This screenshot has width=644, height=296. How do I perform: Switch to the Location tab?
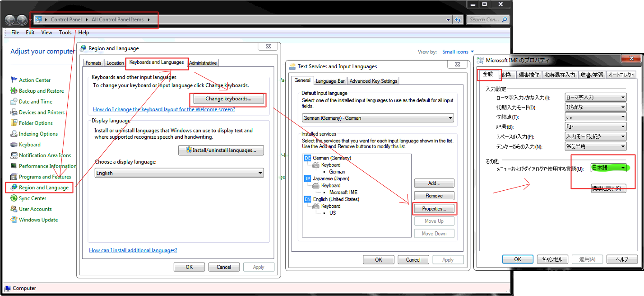pyautogui.click(x=115, y=63)
